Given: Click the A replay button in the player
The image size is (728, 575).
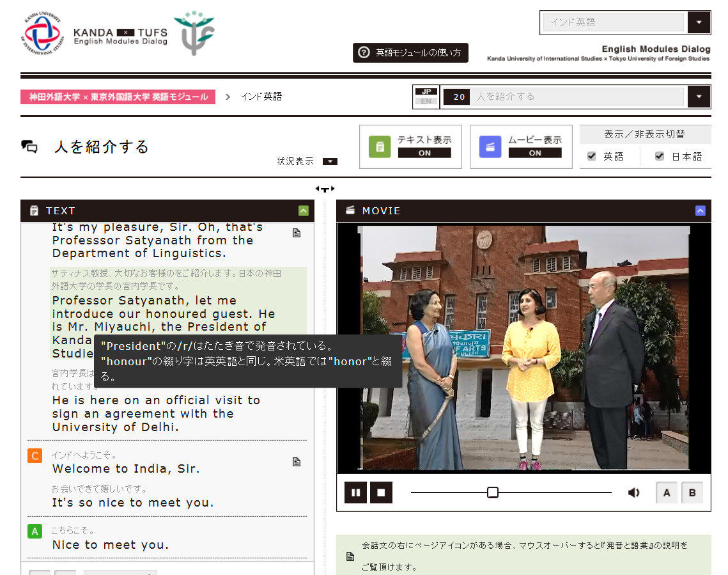Looking at the screenshot, I should [666, 492].
